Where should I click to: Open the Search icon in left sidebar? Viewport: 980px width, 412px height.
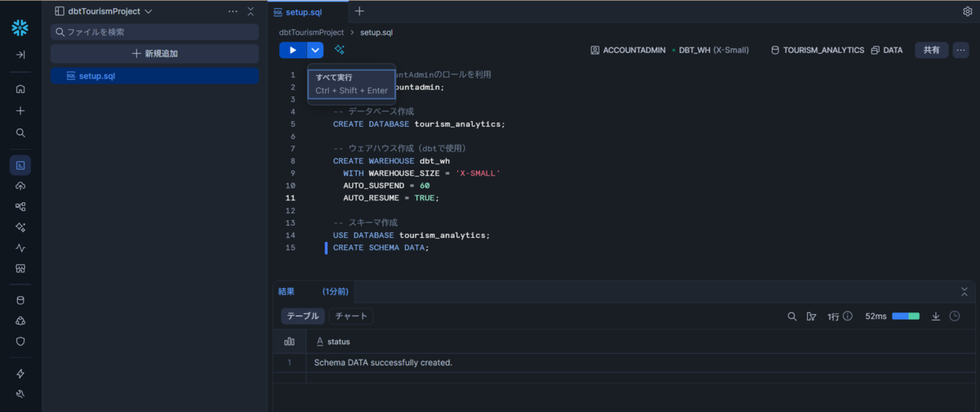pos(20,132)
